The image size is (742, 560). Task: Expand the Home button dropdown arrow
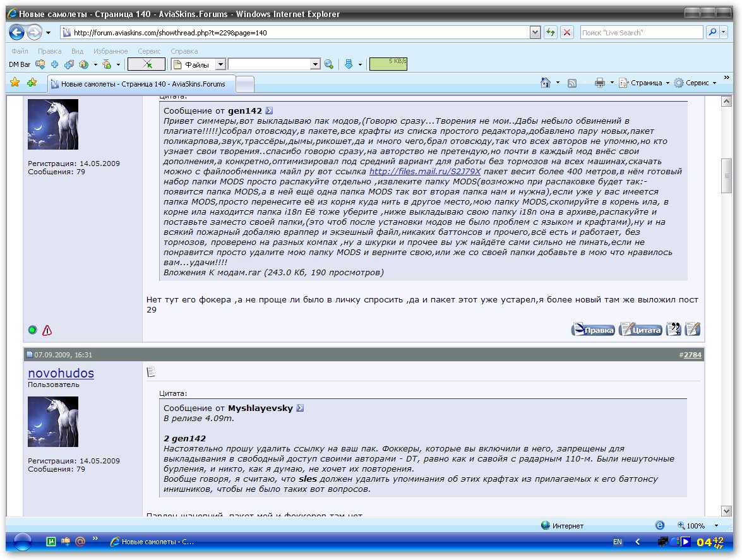pyautogui.click(x=558, y=83)
